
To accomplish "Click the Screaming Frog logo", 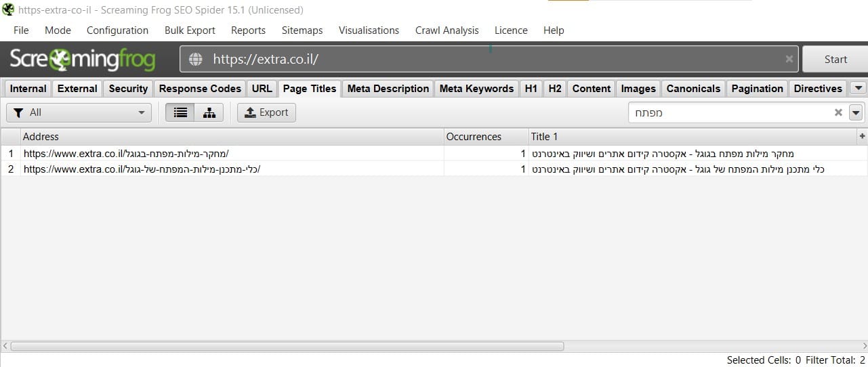I will (82, 60).
